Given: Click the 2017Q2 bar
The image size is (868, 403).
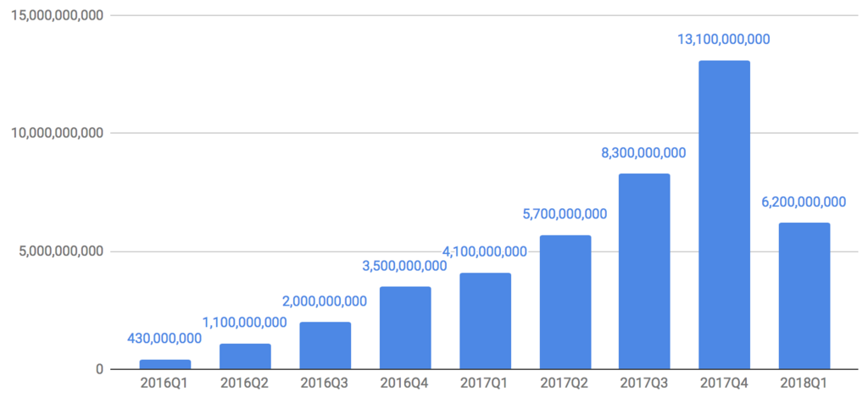Looking at the screenshot, I should [565, 302].
